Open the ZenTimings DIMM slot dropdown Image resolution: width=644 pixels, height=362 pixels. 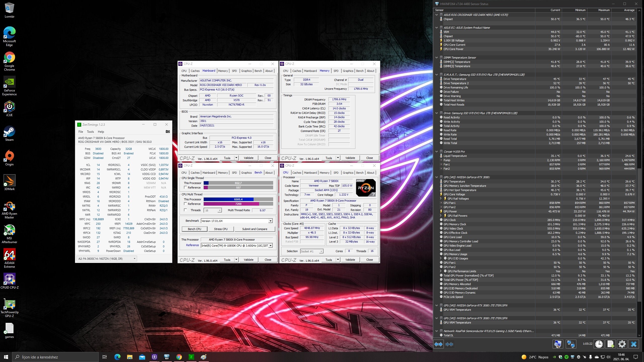(x=107, y=259)
